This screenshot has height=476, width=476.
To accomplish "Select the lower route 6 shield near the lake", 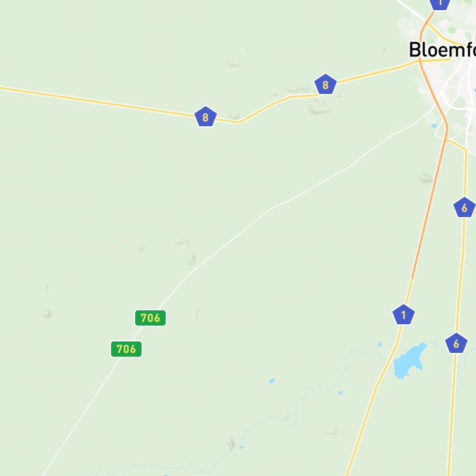I will (x=456, y=343).
